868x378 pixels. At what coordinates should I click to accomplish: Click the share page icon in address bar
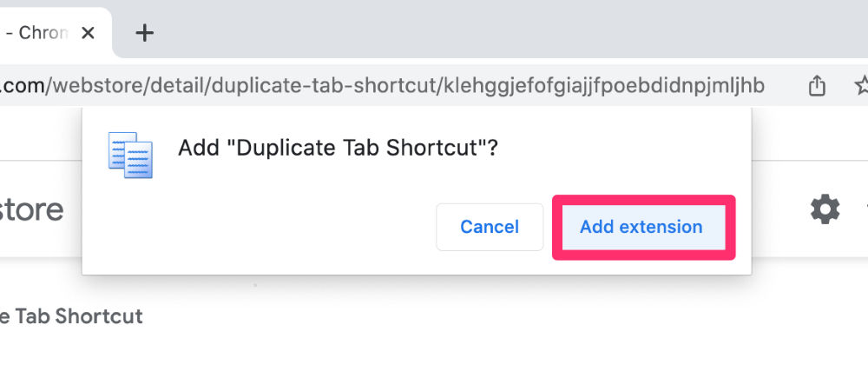tap(817, 85)
